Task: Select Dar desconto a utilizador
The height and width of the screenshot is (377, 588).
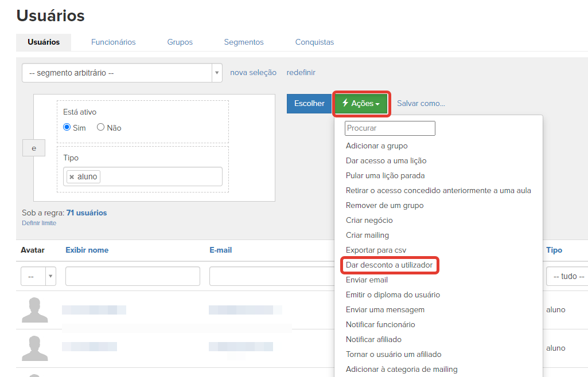Action: coord(390,265)
